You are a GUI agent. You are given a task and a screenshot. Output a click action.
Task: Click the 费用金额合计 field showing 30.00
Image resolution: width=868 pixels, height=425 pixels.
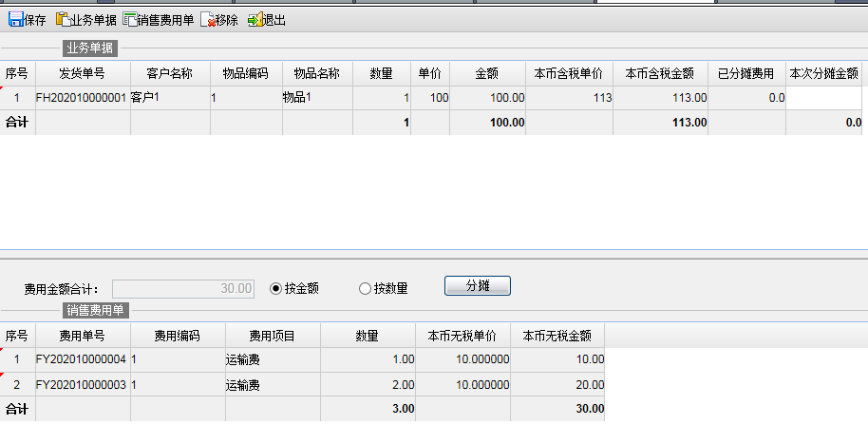183,288
